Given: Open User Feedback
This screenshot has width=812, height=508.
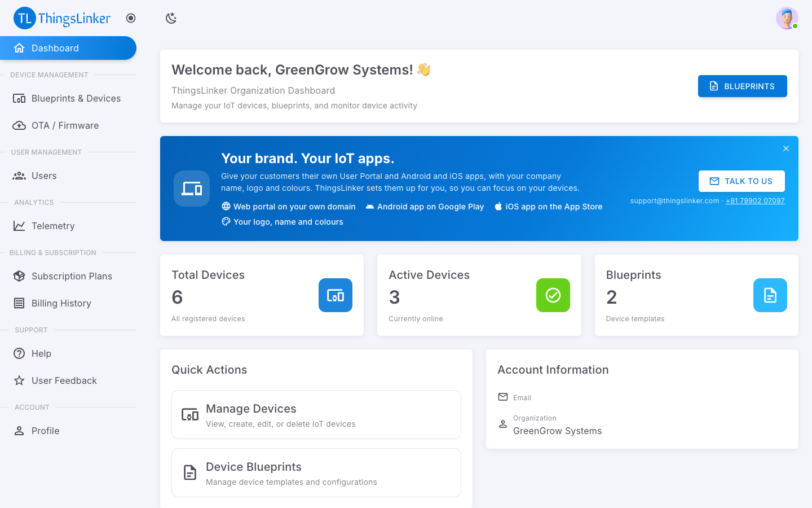Looking at the screenshot, I should coord(68,380).
